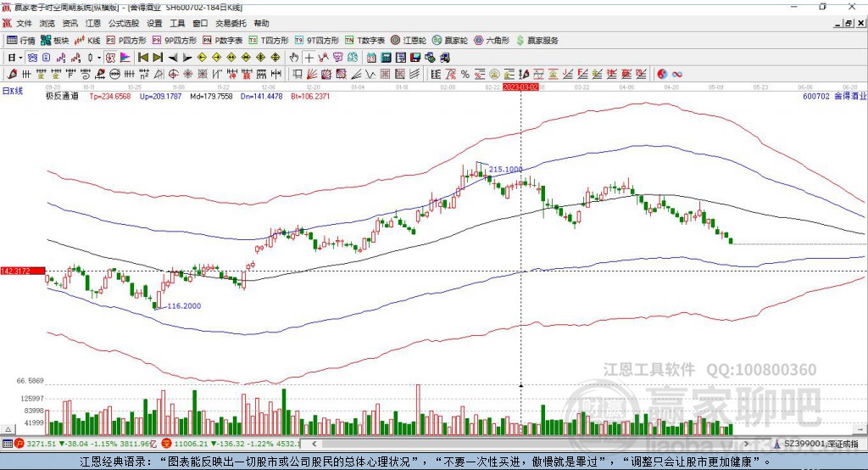This screenshot has width=868, height=470.
Task: Click the blue infinity loop icon
Action: point(677,74)
